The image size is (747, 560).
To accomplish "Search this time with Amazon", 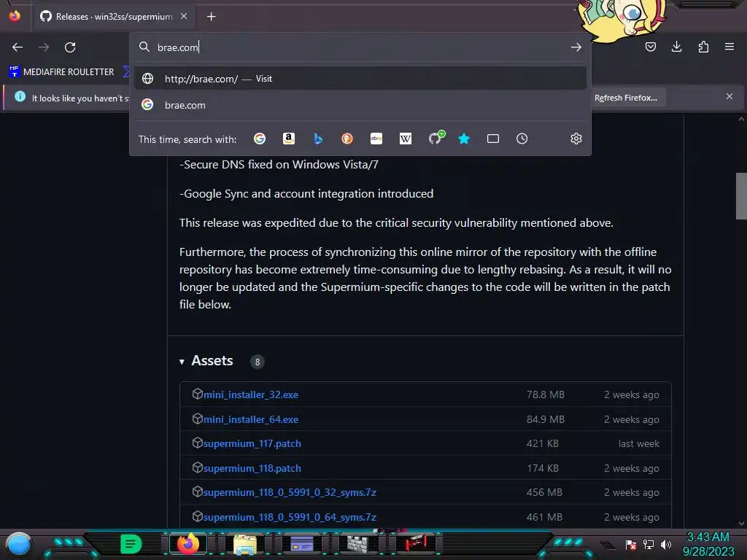I will click(289, 139).
